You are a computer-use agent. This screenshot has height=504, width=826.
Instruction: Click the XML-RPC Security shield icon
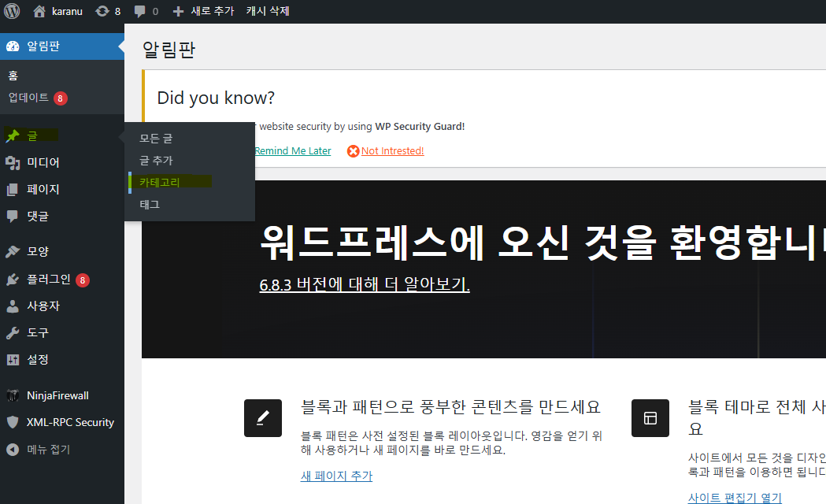click(x=13, y=422)
